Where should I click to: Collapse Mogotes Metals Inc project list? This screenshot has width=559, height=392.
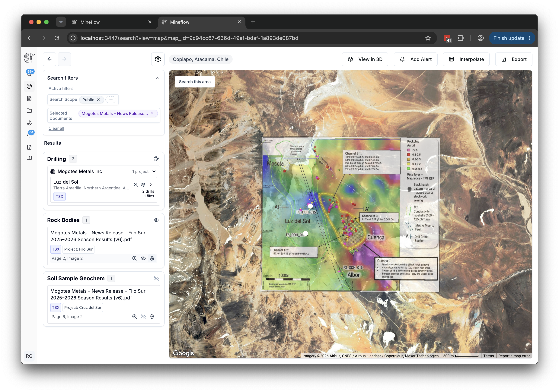tap(154, 172)
